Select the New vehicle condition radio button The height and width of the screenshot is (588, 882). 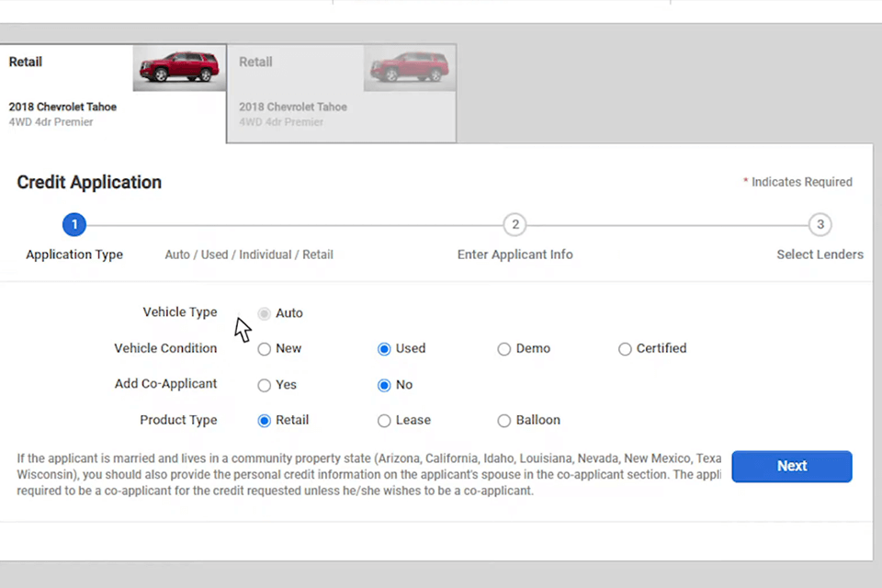point(264,349)
